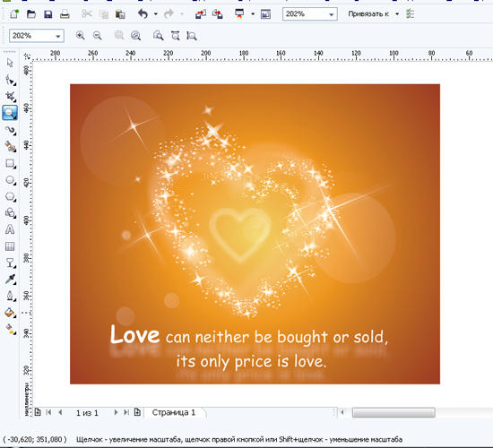Select the Smart fill tool
Image resolution: width=493 pixels, height=448 pixels.
[x=10, y=147]
